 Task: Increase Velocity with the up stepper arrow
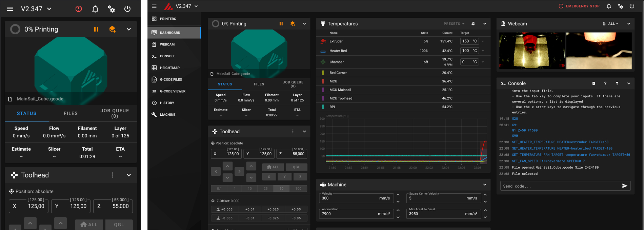point(398,195)
